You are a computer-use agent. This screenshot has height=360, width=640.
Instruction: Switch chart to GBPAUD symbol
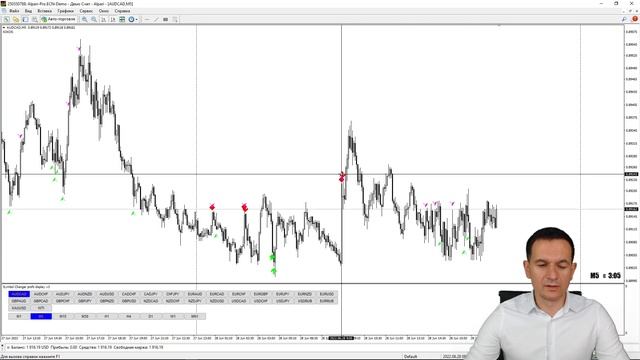pyautogui.click(x=19, y=301)
